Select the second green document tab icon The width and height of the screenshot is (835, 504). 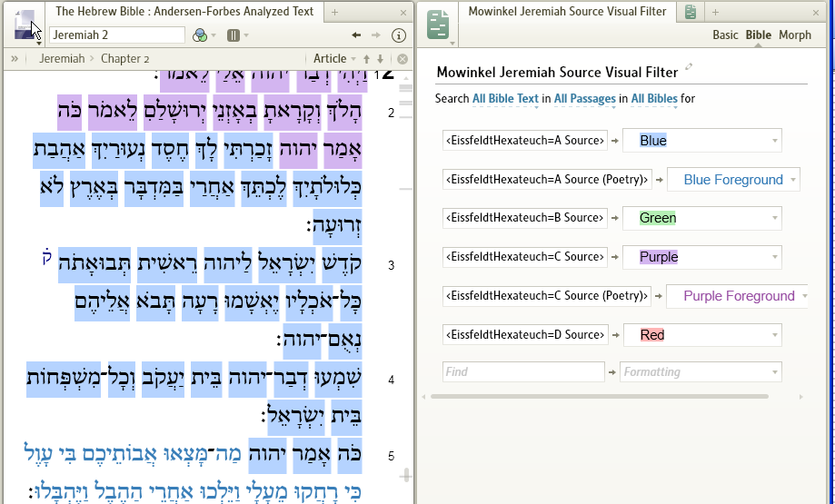691,12
